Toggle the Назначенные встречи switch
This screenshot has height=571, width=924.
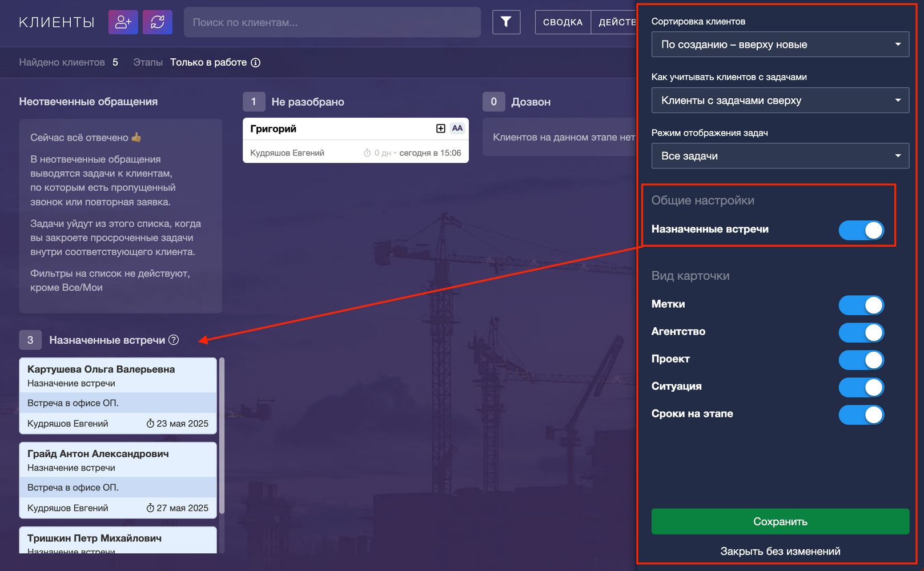861,230
